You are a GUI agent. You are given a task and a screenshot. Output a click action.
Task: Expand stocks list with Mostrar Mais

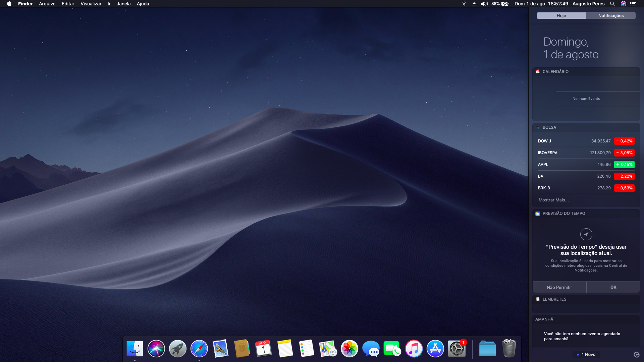(x=553, y=200)
